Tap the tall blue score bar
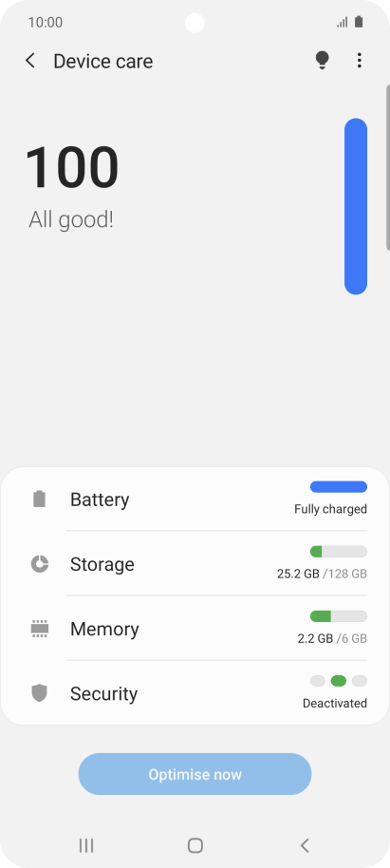 pos(356,206)
